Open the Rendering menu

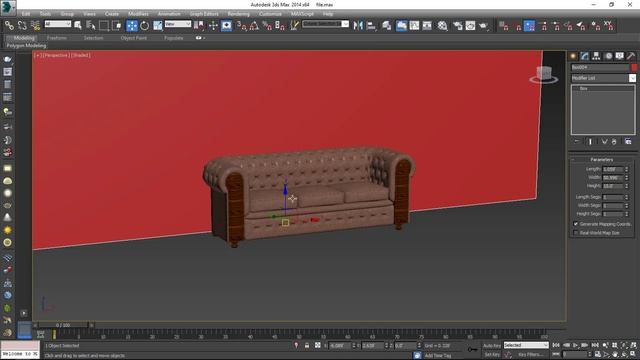(x=238, y=14)
